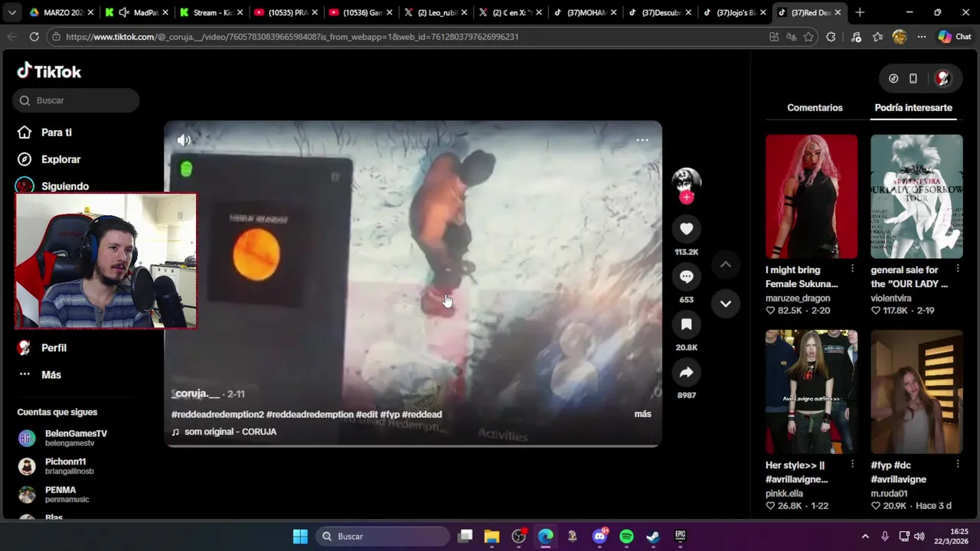Open the video options ellipsis menu
Viewport: 980px width, 551px height.
tap(642, 140)
